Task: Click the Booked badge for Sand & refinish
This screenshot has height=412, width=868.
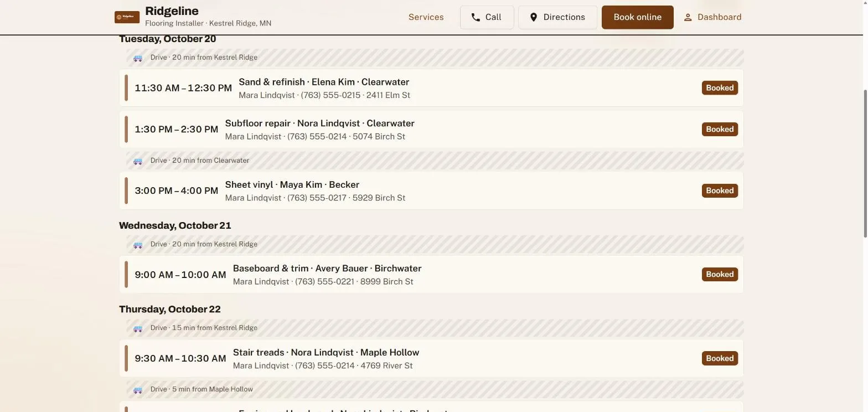Action: coord(720,87)
